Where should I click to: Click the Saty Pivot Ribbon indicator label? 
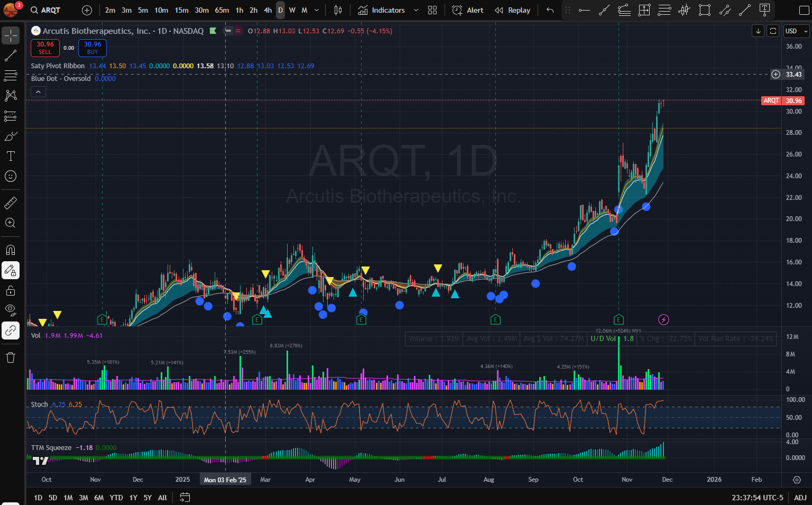click(x=58, y=66)
